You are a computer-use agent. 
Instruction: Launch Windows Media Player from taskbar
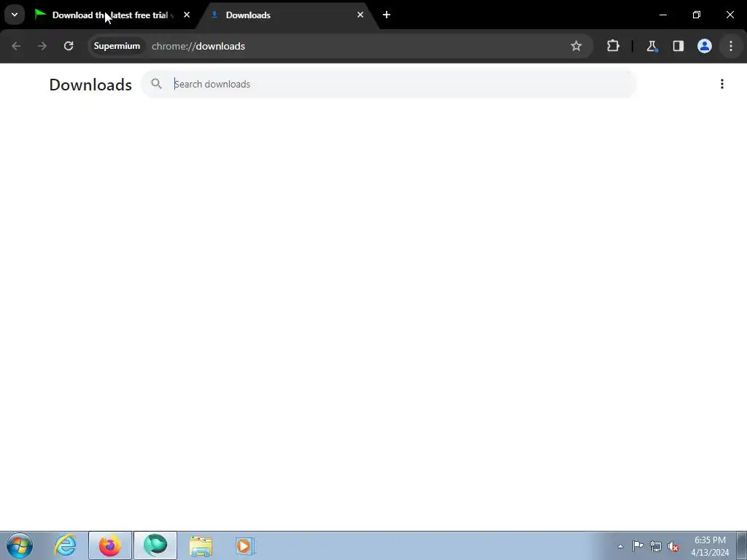click(245, 545)
